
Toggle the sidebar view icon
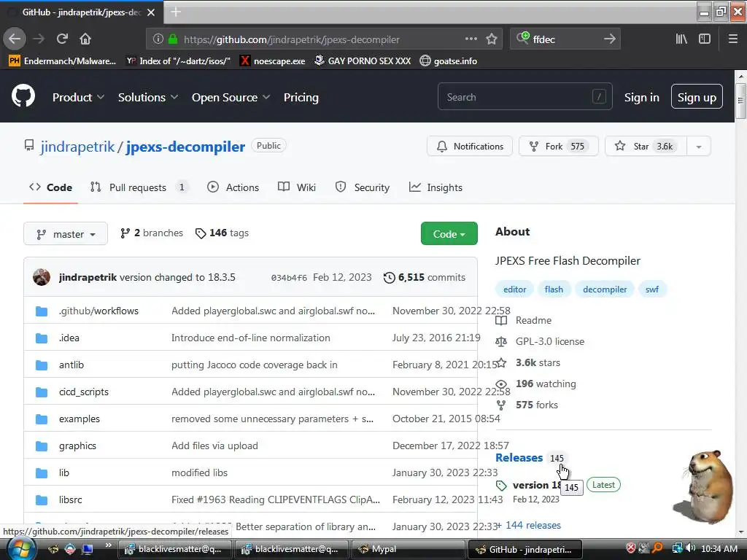(x=704, y=39)
